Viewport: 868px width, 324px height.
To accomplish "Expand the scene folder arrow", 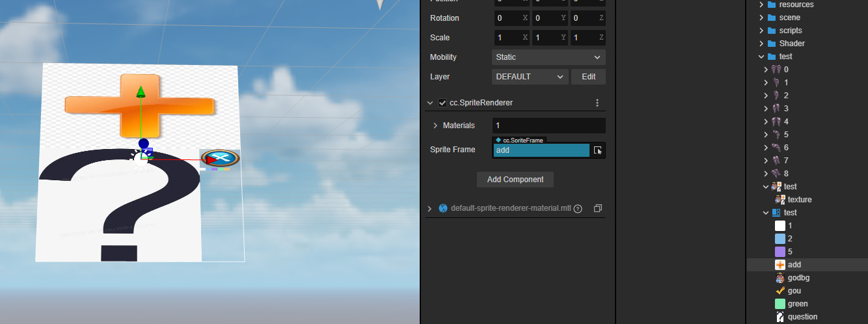I will coord(761,18).
